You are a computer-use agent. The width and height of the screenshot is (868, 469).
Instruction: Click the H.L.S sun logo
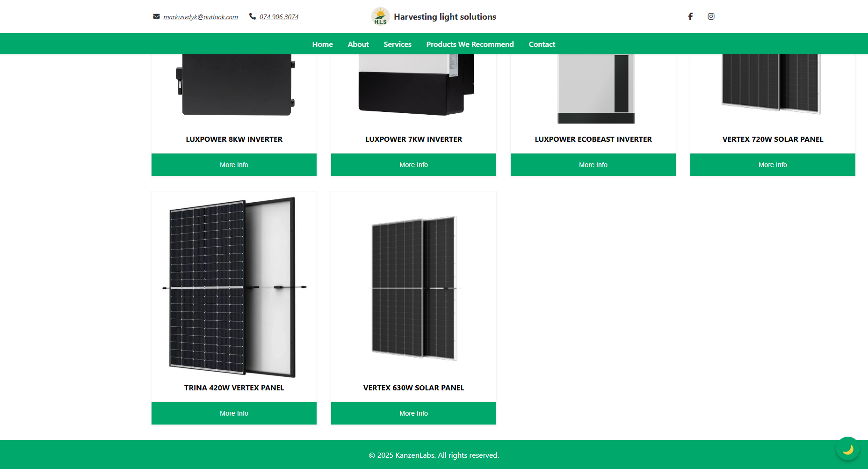click(x=380, y=16)
